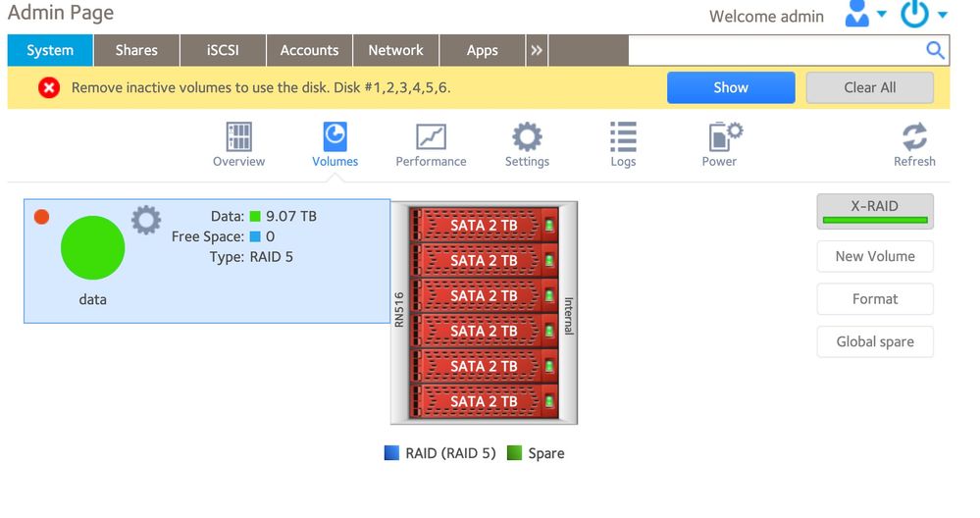Select the sixth SATA 2 TB disk
980x518 pixels.
coord(484,401)
